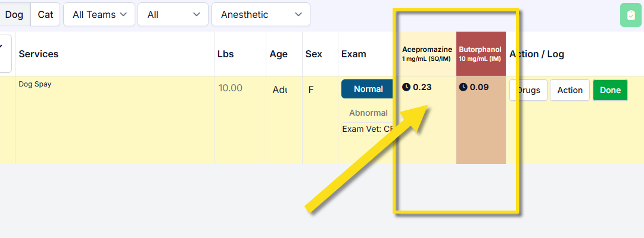Click the Action button
This screenshot has width=644, height=238.
pos(570,90)
